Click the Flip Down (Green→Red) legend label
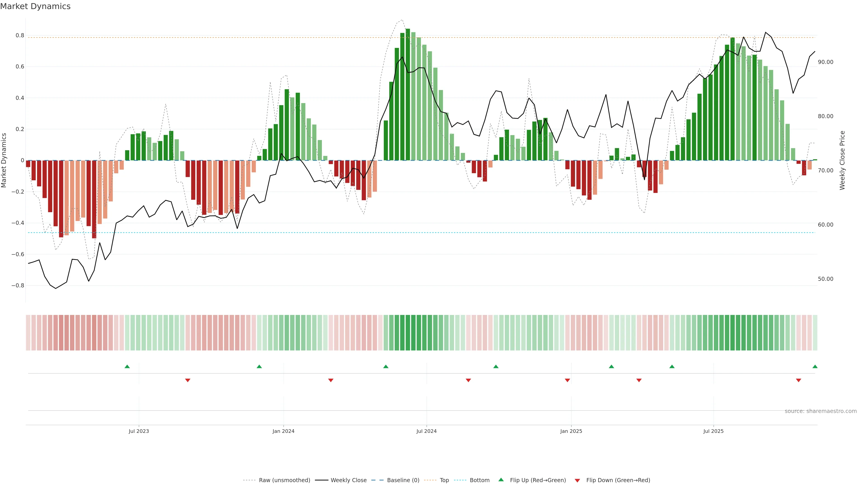The image size is (868, 488). (x=618, y=480)
